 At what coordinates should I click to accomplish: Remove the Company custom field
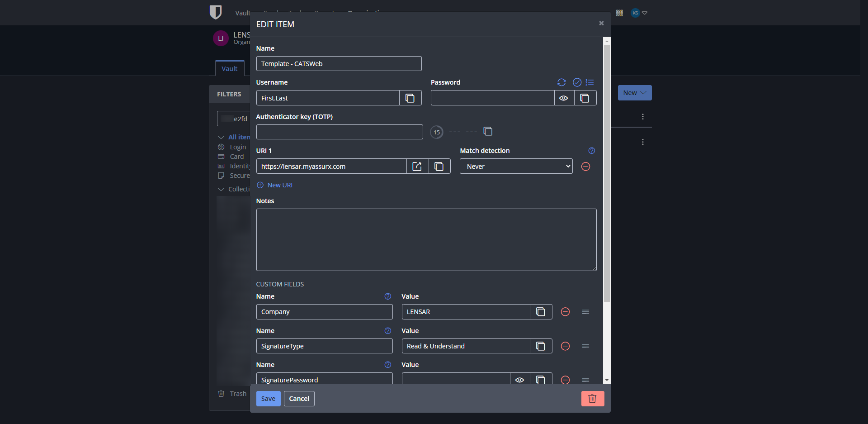point(566,312)
